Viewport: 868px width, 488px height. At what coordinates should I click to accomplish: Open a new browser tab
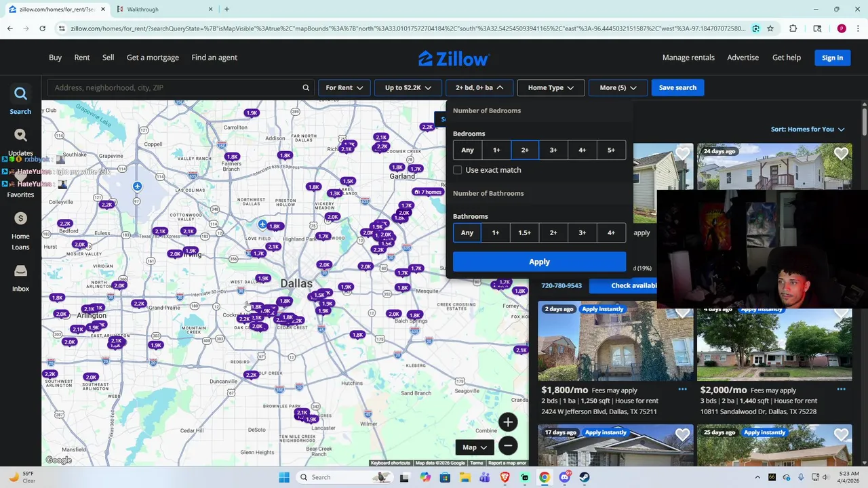coord(226,9)
